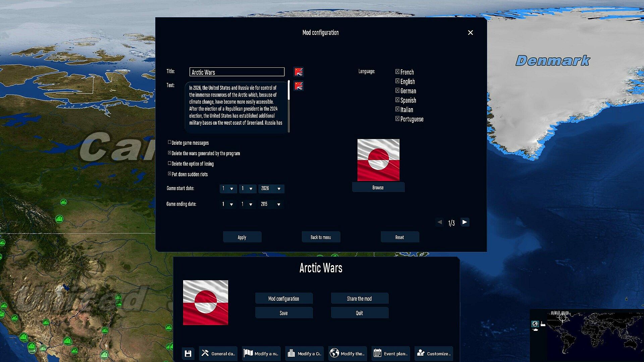
Task: Click the Title translation flag icon
Action: coord(299,72)
